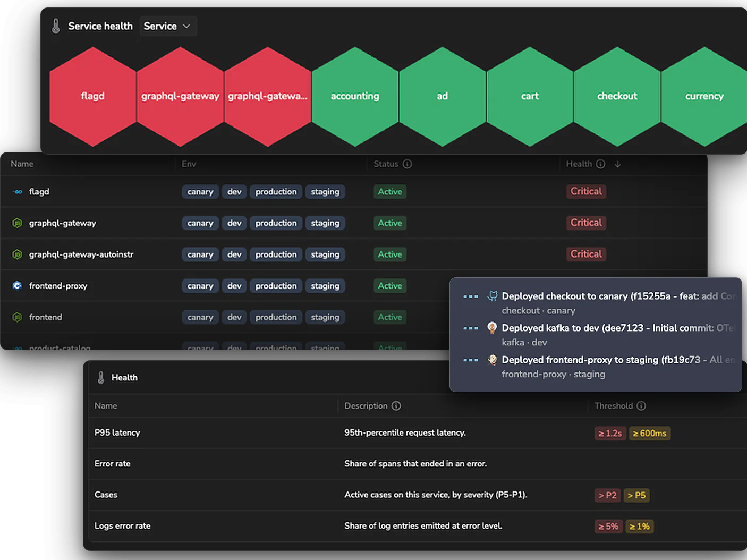Click the ≥ 1.2s threshold badge
Screen dimensions: 747x560
click(610, 434)
